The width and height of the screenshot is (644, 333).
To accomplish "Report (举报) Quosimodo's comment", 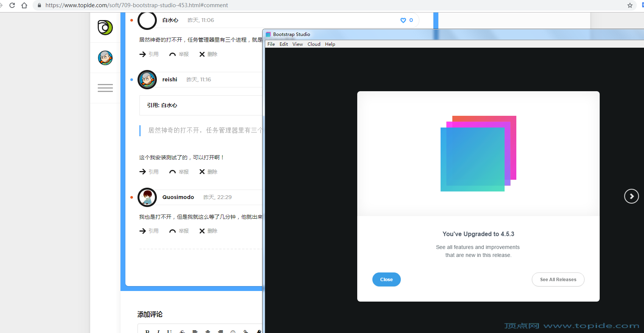I will (x=179, y=231).
